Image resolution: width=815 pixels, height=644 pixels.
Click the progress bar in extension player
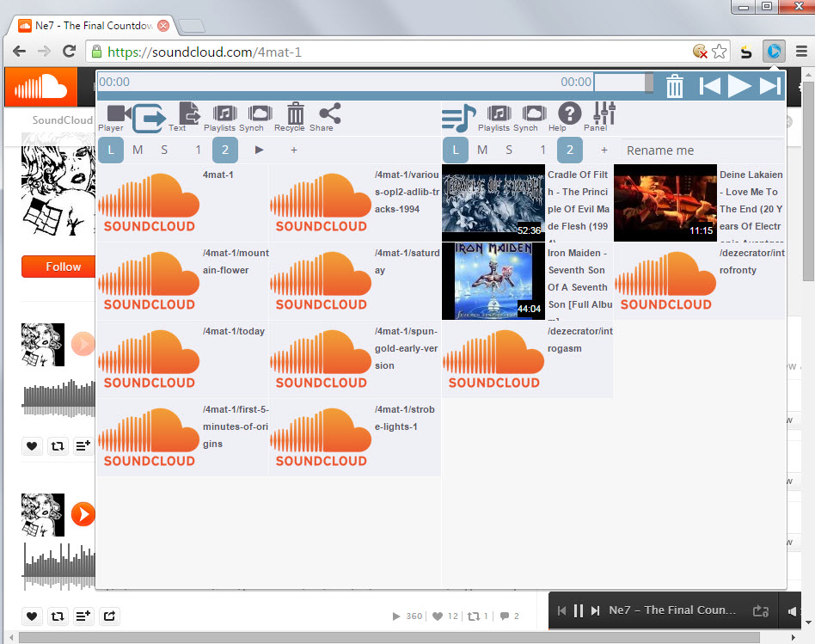[x=345, y=83]
